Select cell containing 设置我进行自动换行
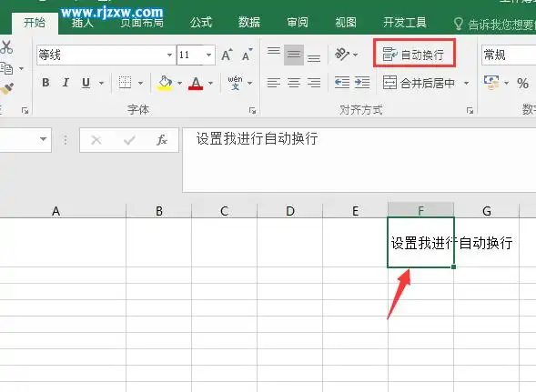The height and width of the screenshot is (392, 536). 420,242
